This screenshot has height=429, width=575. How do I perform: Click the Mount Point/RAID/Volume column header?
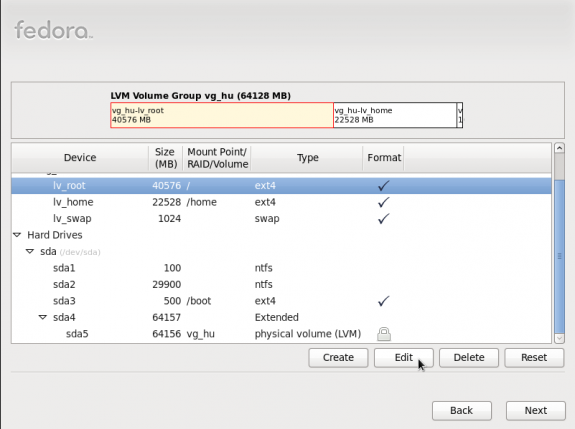pos(217,158)
